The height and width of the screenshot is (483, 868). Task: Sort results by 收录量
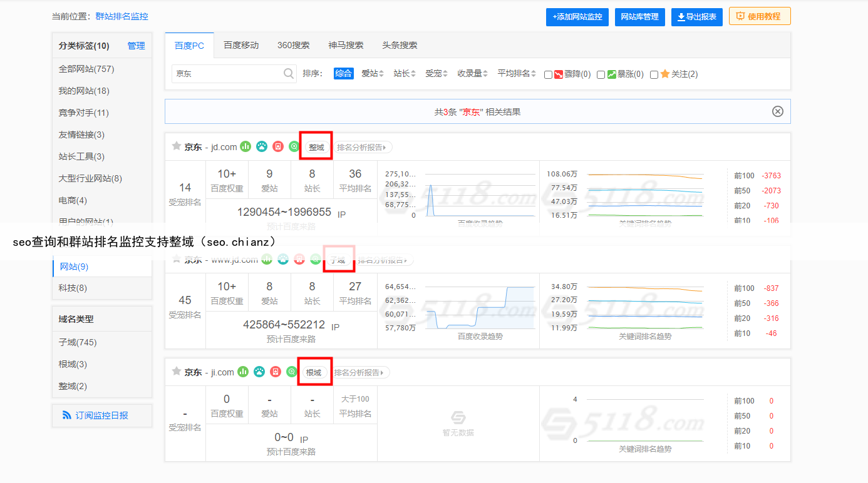tap(472, 74)
